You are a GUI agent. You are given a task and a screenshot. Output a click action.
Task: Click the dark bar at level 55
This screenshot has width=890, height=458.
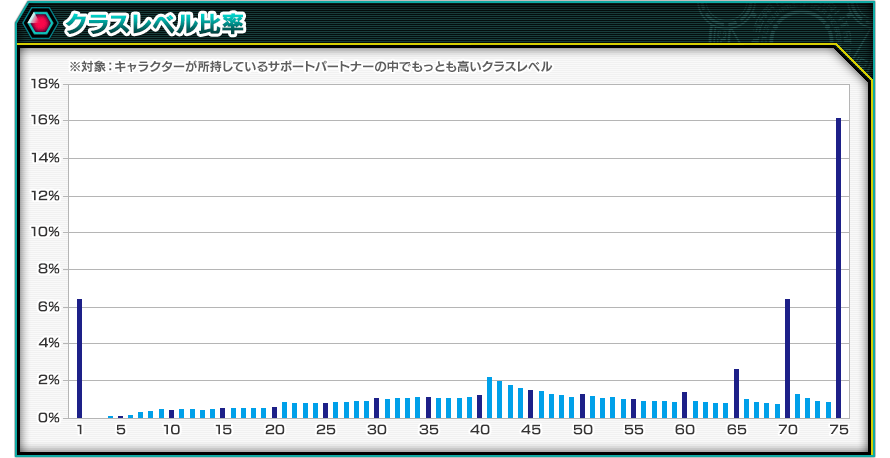[633, 408]
